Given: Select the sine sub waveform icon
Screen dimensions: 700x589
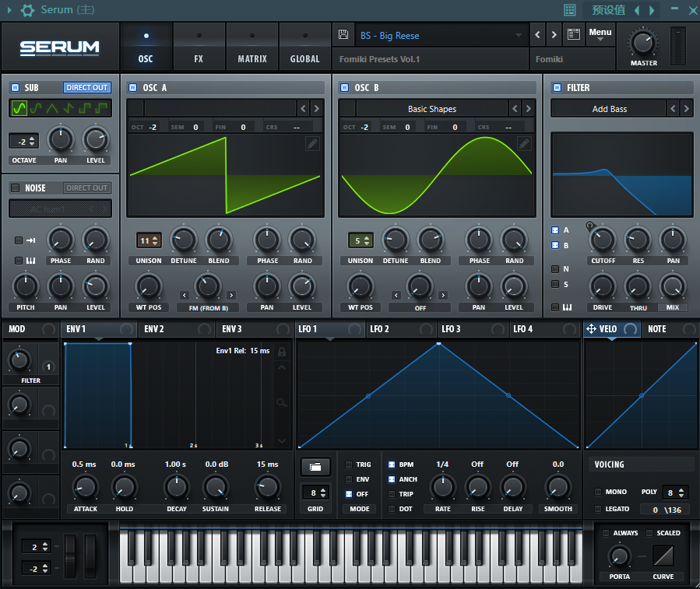Looking at the screenshot, I should click(x=19, y=108).
